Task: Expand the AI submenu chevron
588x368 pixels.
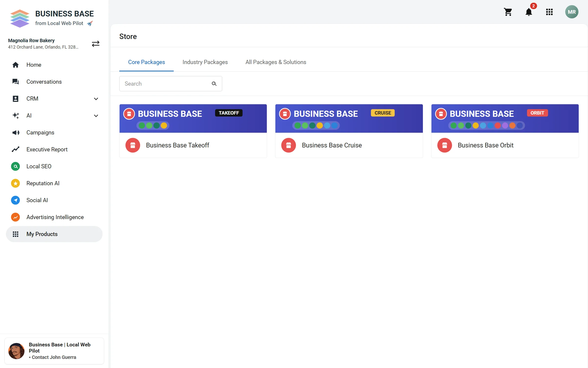Action: [96, 116]
